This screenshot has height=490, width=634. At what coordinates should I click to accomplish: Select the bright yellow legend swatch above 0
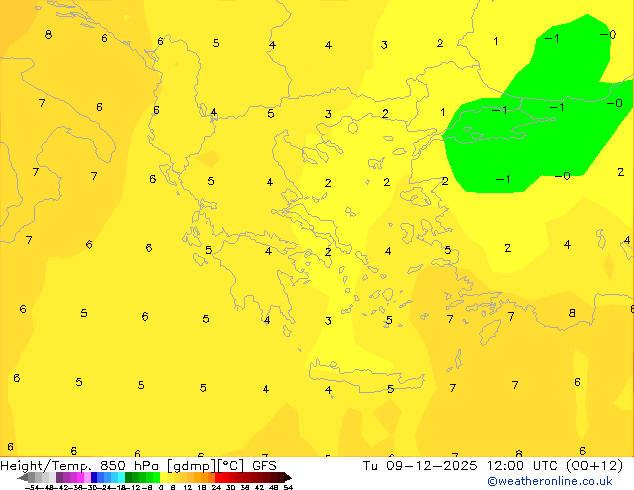[x=163, y=477]
